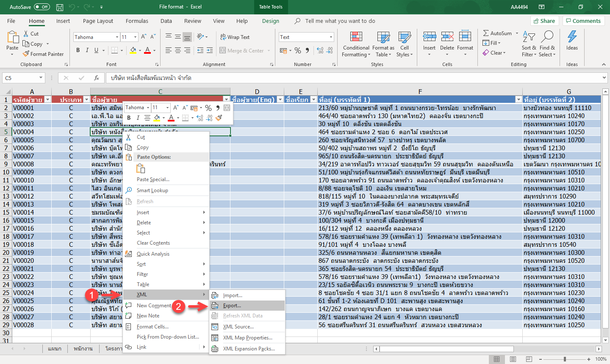This screenshot has height=364, width=610.
Task: Expand the Name Box dropdown arrow
Action: (41, 78)
